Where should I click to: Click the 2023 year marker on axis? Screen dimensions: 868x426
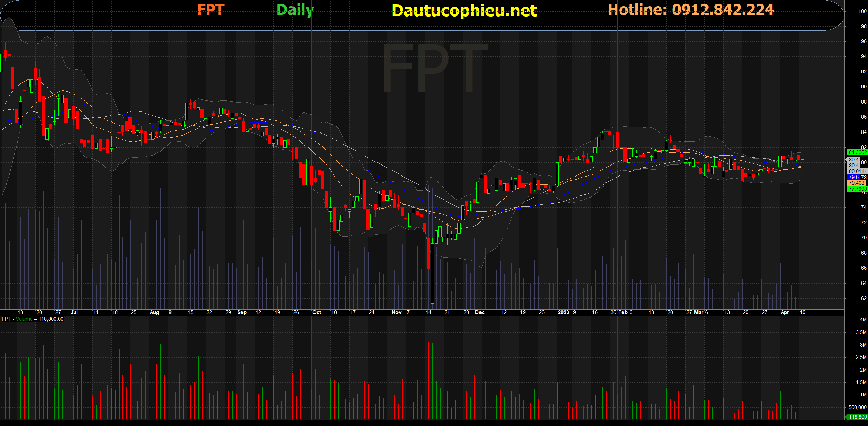point(563,312)
